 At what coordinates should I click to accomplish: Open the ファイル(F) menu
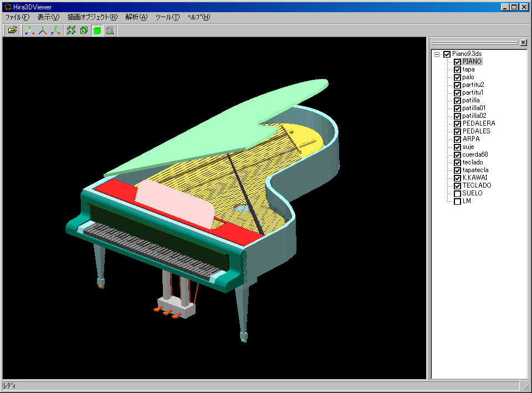(x=17, y=17)
